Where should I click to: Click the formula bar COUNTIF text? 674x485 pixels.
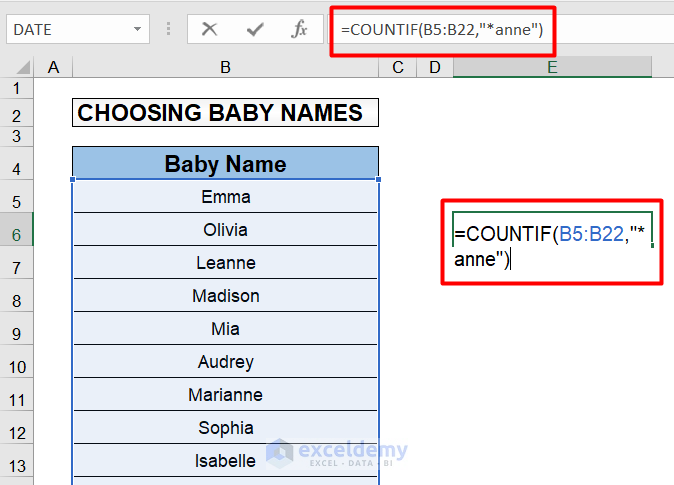(442, 30)
